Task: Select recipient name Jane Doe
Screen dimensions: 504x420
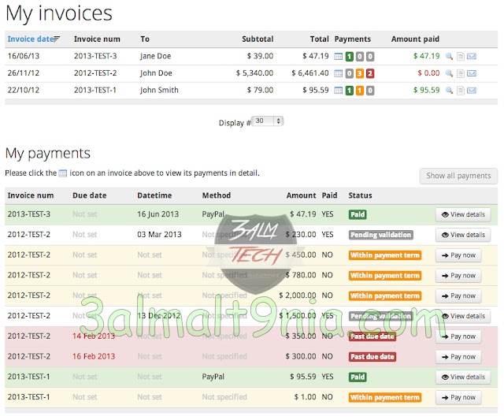Action: tap(155, 56)
